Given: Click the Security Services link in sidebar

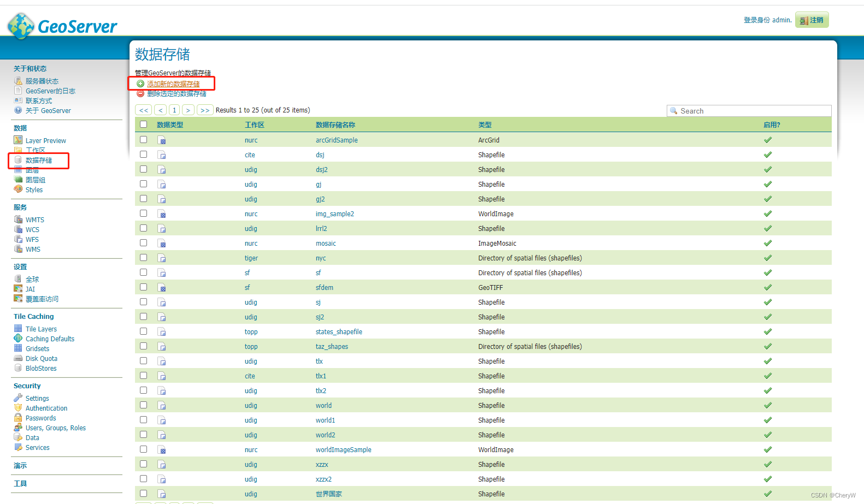Looking at the screenshot, I should coord(38,447).
